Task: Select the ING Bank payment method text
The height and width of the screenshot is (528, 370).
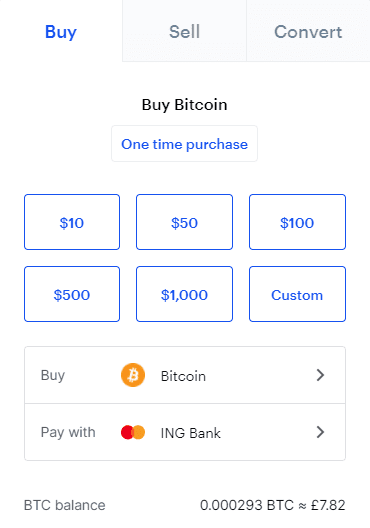Action: coord(191,433)
